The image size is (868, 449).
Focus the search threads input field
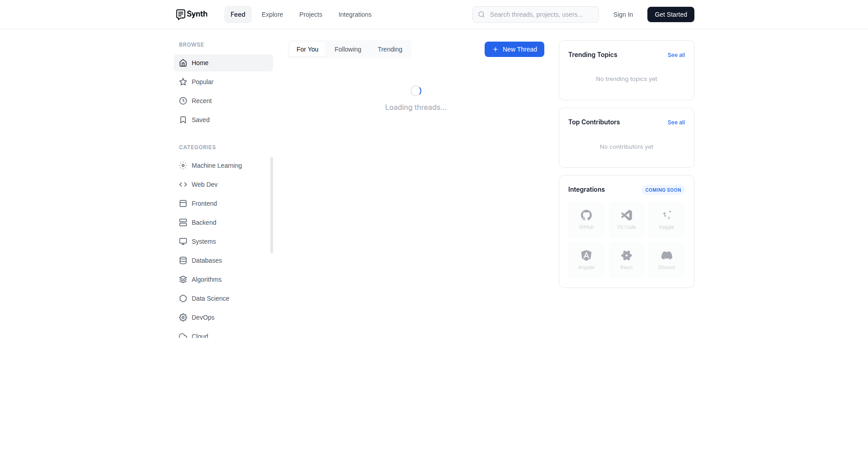[536, 14]
